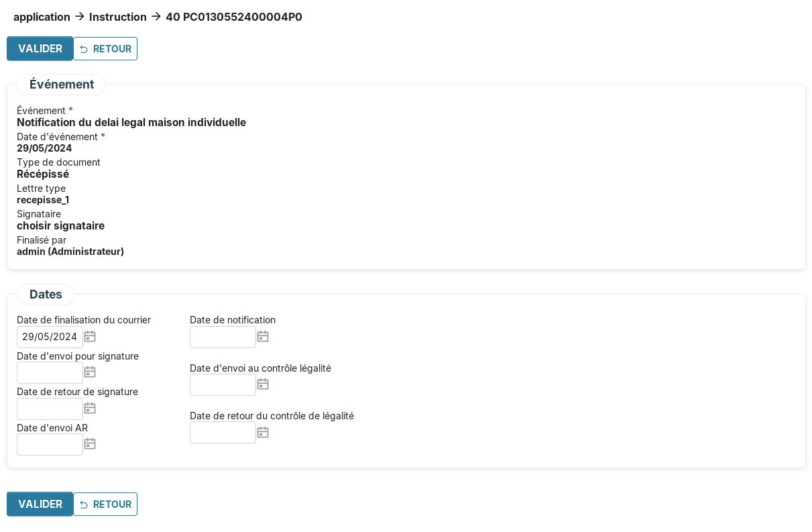Select the Date de retour de signature input
Screen dimensions: 812x532
tap(50, 409)
